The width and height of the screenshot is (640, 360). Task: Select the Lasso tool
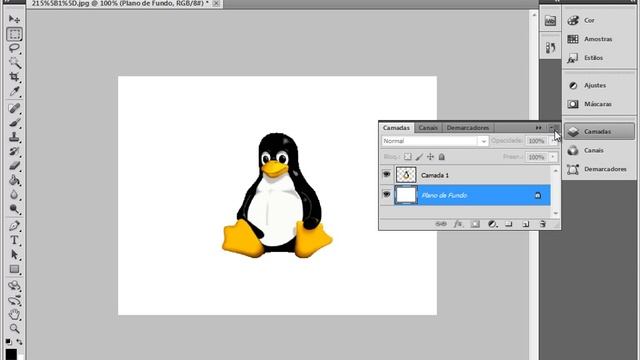click(14, 48)
